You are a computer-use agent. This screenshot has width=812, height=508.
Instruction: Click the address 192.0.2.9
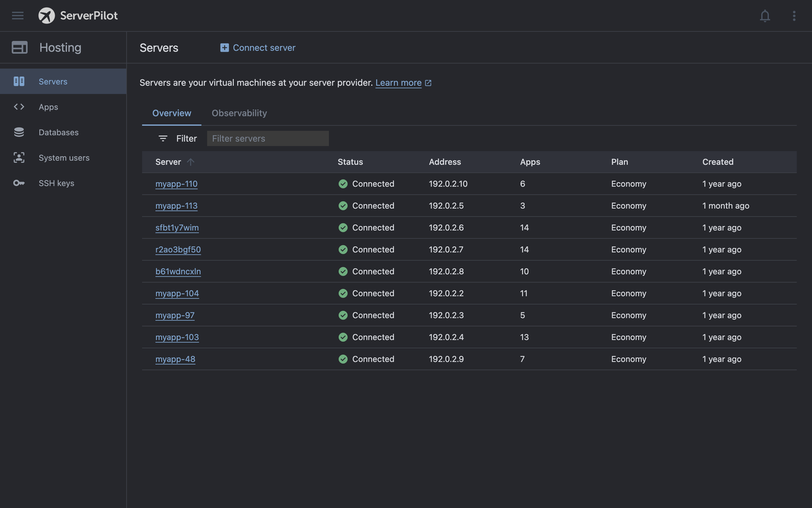[446, 359]
